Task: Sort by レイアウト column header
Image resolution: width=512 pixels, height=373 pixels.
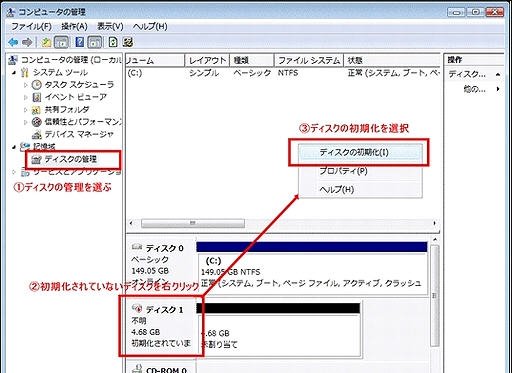Action: point(207,60)
